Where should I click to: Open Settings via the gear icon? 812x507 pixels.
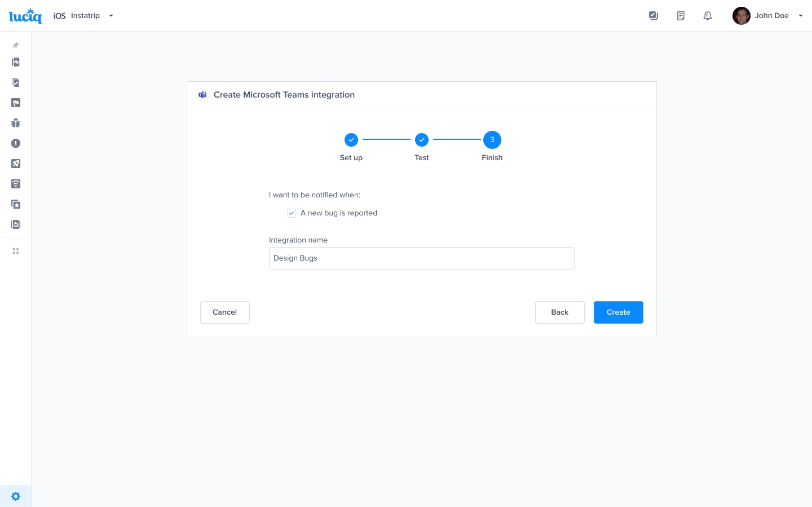pos(16,496)
